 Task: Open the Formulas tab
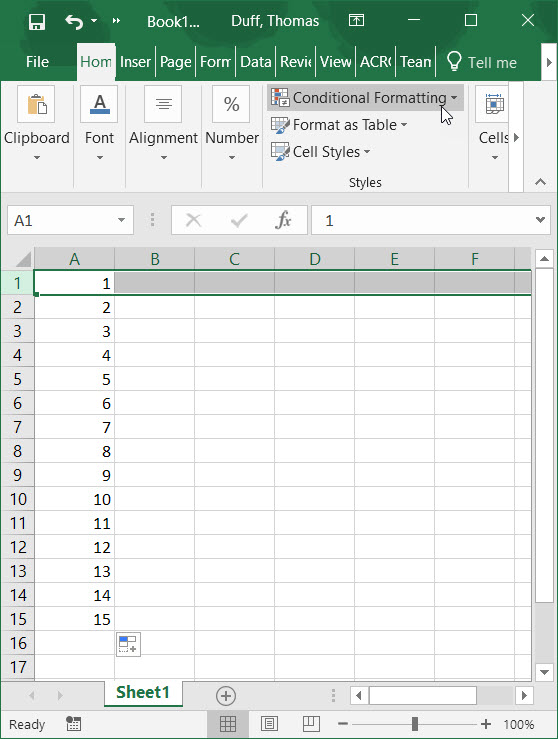215,62
